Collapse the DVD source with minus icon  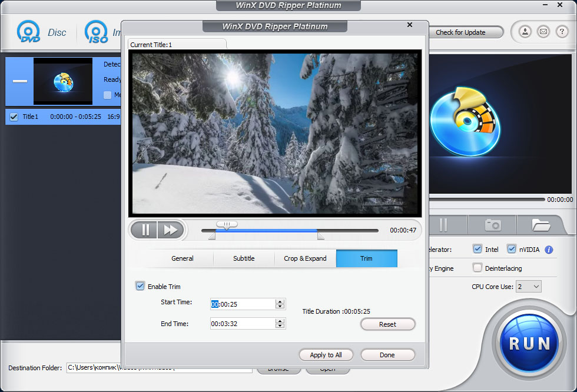tap(20, 81)
